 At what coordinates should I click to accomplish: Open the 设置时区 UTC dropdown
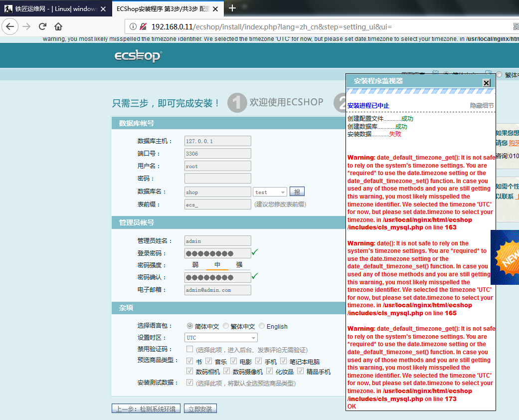(221, 338)
